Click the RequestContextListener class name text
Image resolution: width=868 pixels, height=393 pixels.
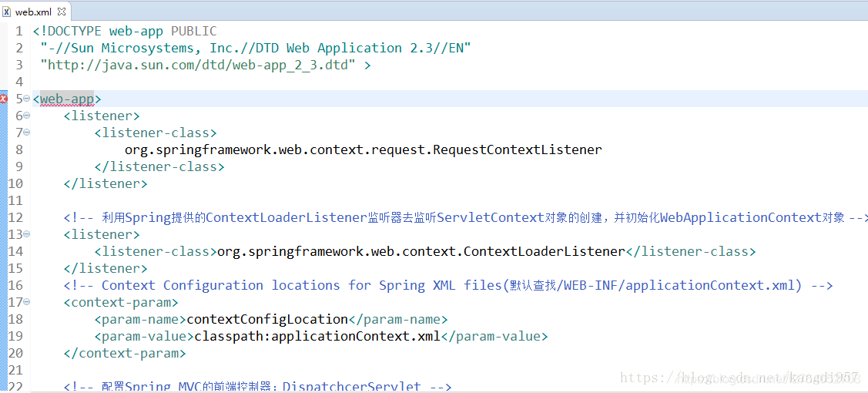click(x=364, y=150)
